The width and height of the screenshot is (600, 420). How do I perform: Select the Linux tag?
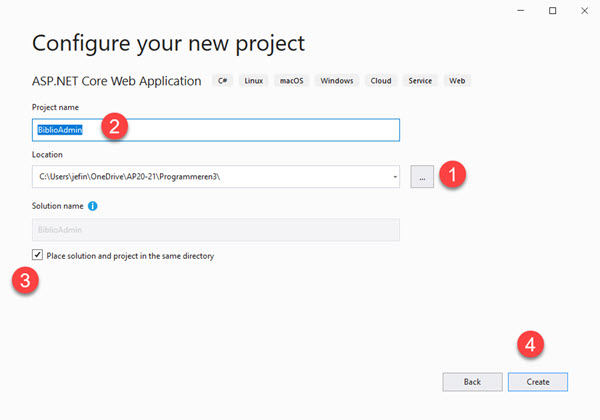point(254,81)
